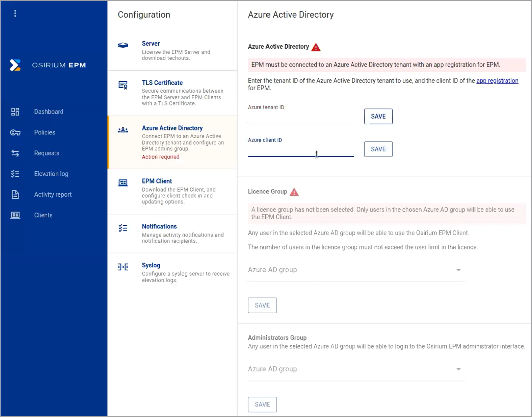Image resolution: width=532 pixels, height=417 pixels.
Task: Select the Azure Active Directory configuration section
Action: click(172, 142)
